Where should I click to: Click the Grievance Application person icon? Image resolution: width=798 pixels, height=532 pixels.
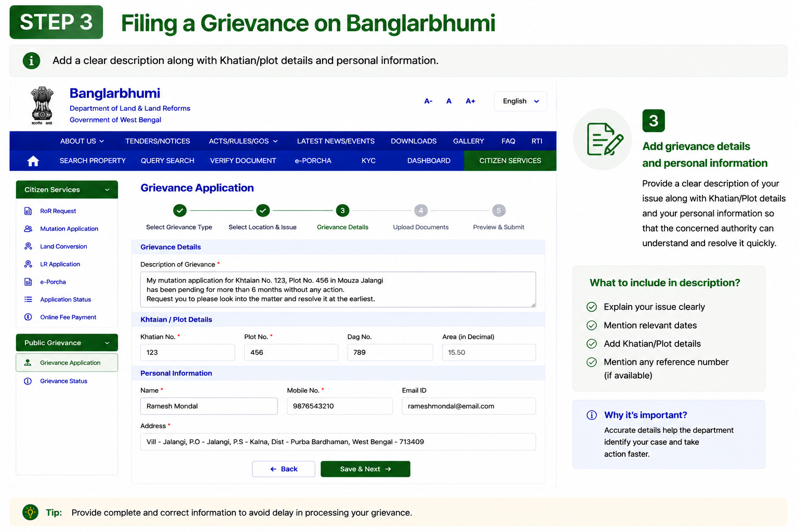(x=28, y=363)
